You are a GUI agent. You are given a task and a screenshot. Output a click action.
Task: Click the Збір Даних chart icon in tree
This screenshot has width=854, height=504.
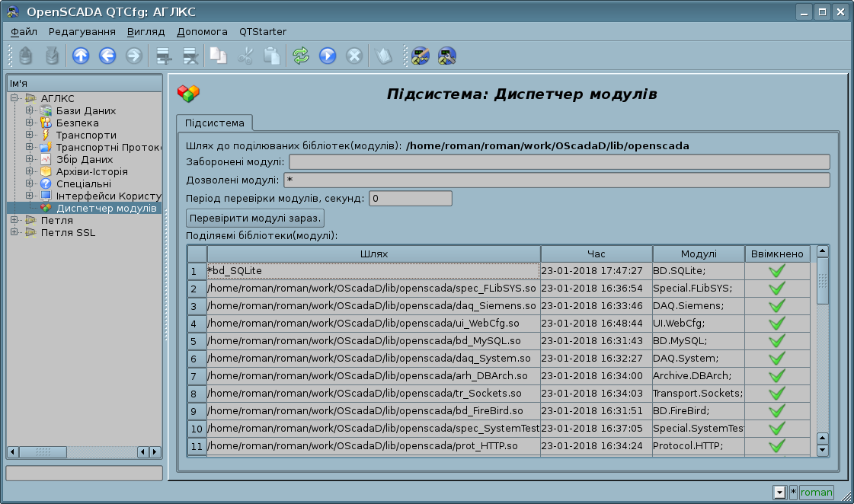click(x=46, y=159)
